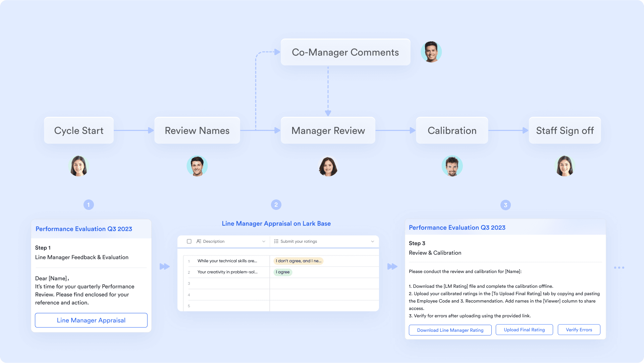
Task: Click the avatar below the Calibration stage
Action: point(452,166)
